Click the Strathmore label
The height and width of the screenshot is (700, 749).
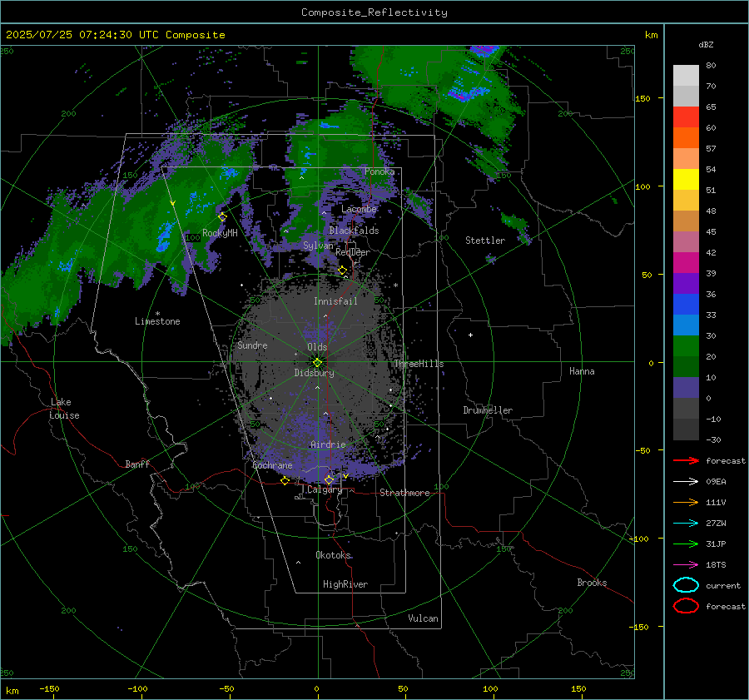pos(404,493)
